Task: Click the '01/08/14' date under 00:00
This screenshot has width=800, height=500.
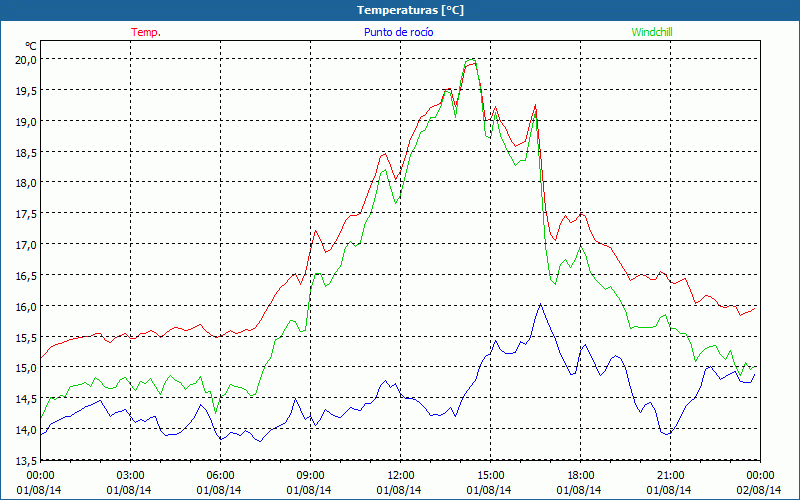Action: [x=39, y=490]
